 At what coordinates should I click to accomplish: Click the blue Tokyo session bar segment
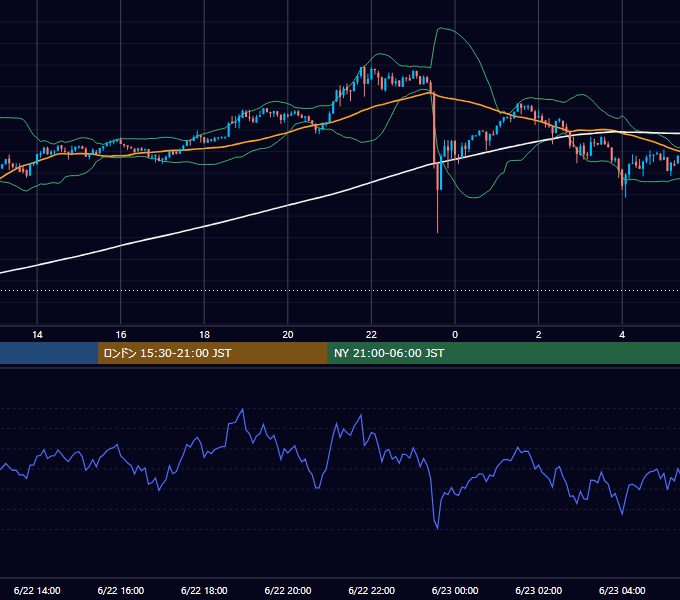(49, 353)
